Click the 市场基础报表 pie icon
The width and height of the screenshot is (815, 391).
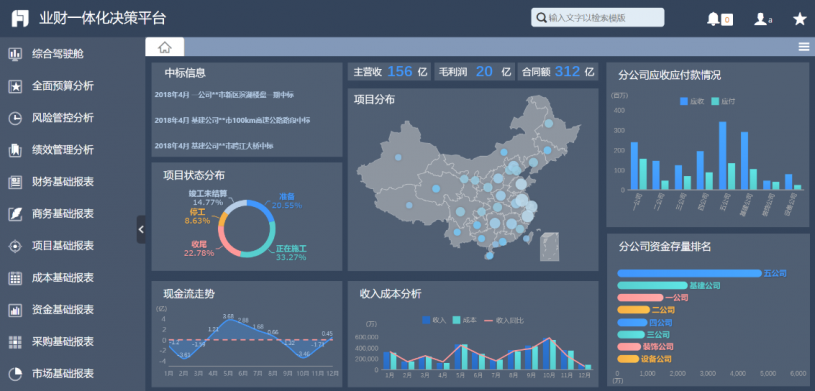(16, 373)
